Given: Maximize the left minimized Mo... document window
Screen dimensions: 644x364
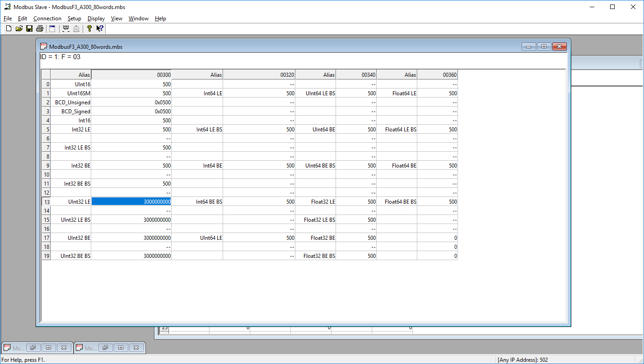Looking at the screenshot, I should click(x=49, y=348).
